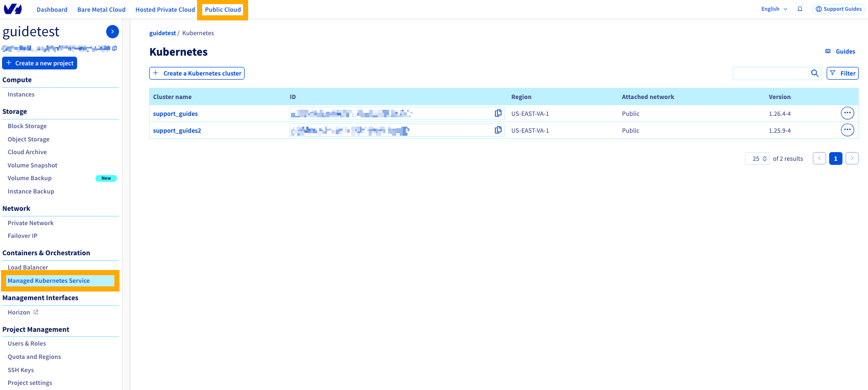Viewport: 868px width, 390px height.
Task: Click the Attached network column header
Action: point(648,97)
